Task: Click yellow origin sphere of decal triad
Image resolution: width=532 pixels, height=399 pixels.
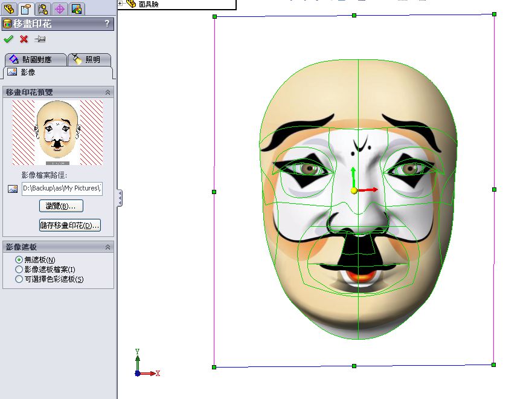Action: [x=354, y=191]
